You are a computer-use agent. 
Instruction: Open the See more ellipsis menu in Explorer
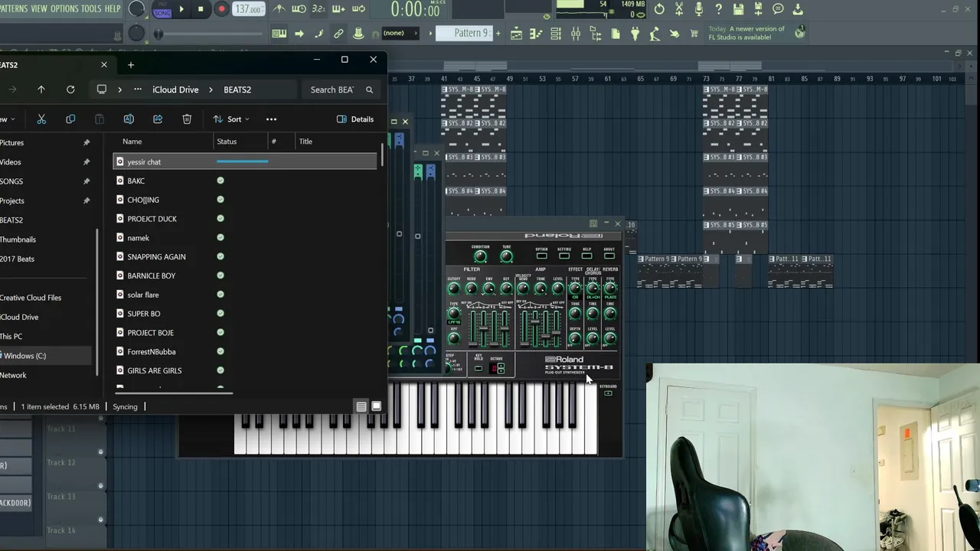point(271,119)
